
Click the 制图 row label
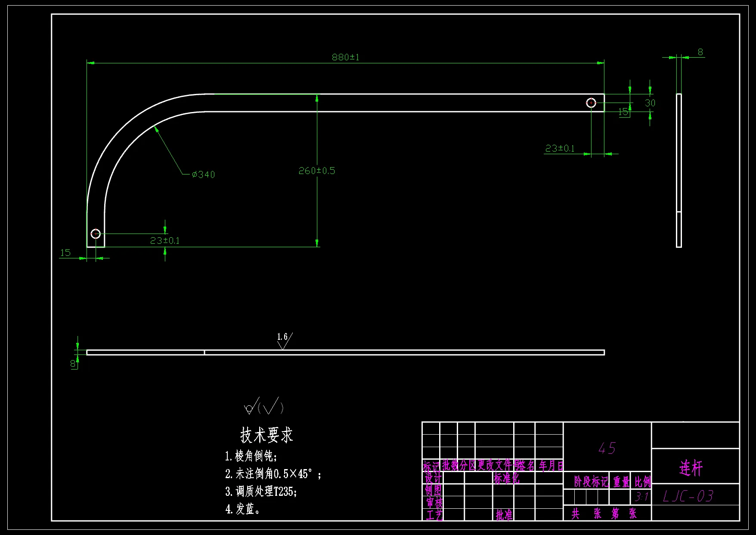point(434,490)
